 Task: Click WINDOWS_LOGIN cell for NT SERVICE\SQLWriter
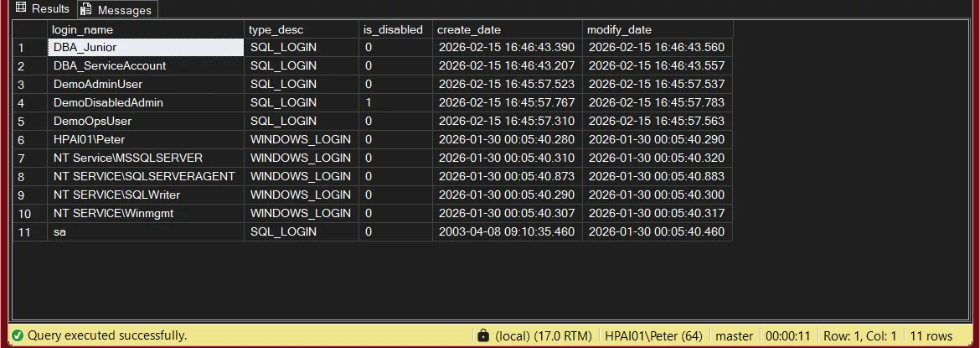point(302,195)
